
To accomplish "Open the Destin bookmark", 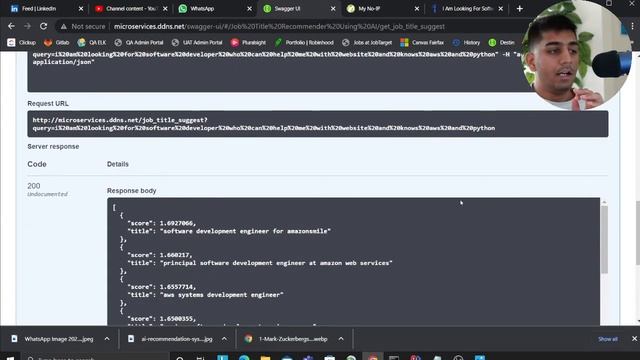I will click(502, 42).
